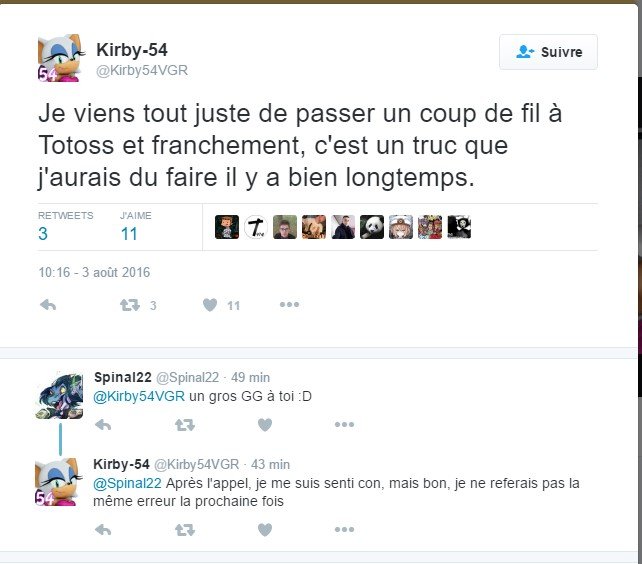
Task: Open Spinal22's profile avatar
Action: pyautogui.click(x=60, y=396)
